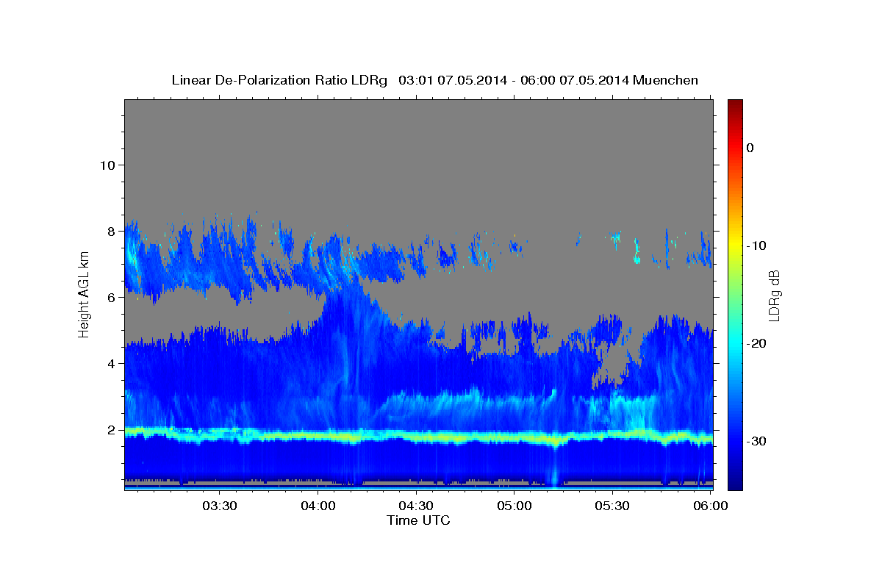Click the '05:00' time tick label
Viewport: 882px width, 588px height.
click(514, 506)
